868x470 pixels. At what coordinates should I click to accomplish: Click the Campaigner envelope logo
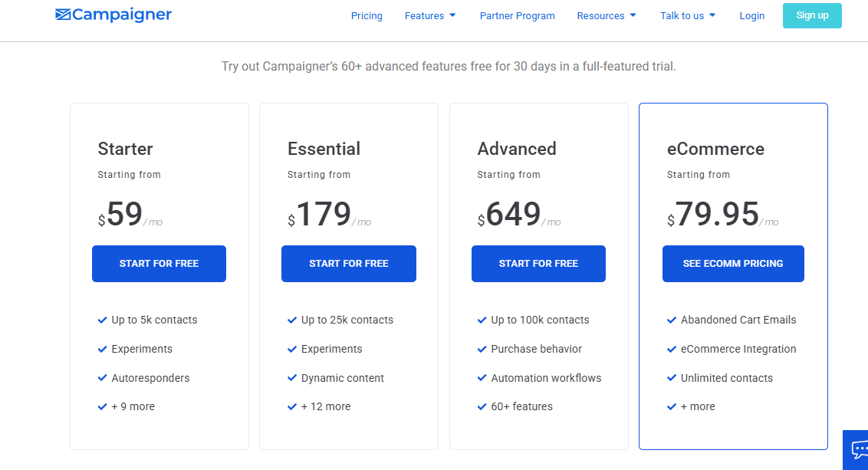point(64,15)
